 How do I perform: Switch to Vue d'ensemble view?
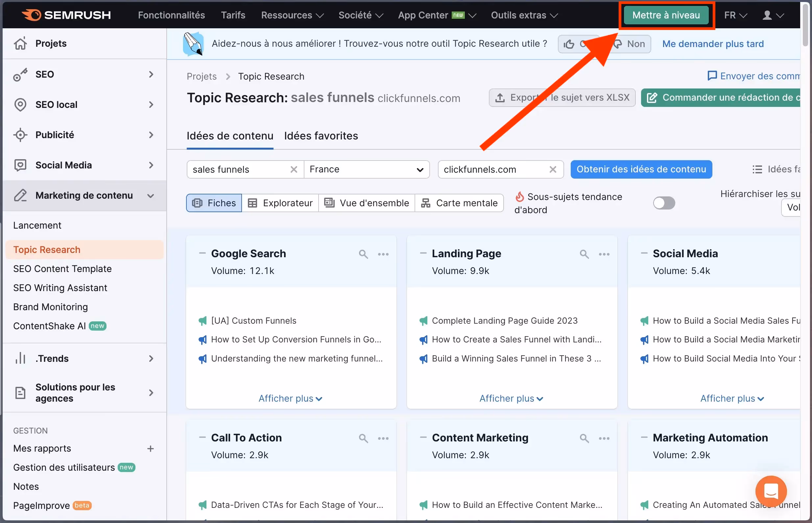[367, 203]
